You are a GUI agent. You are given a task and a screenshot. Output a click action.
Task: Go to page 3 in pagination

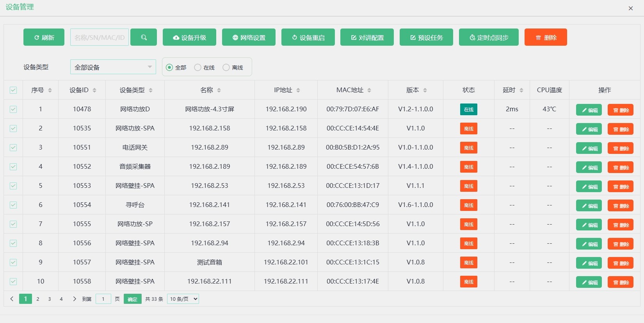(x=50, y=299)
